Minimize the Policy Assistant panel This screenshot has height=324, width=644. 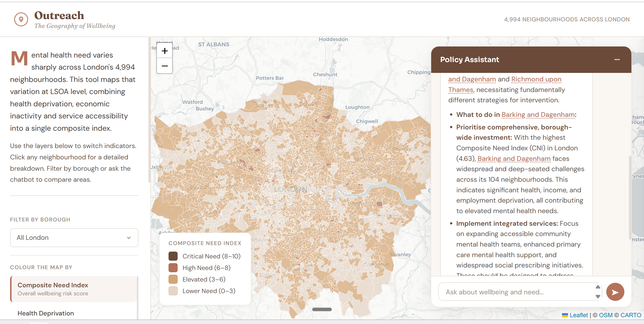click(617, 60)
